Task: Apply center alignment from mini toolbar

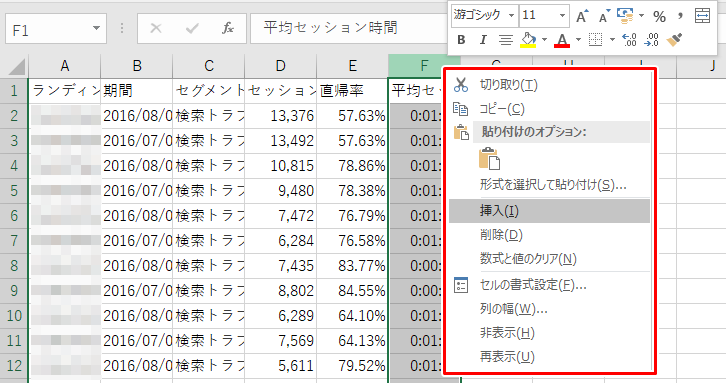Action: pyautogui.click(x=506, y=40)
